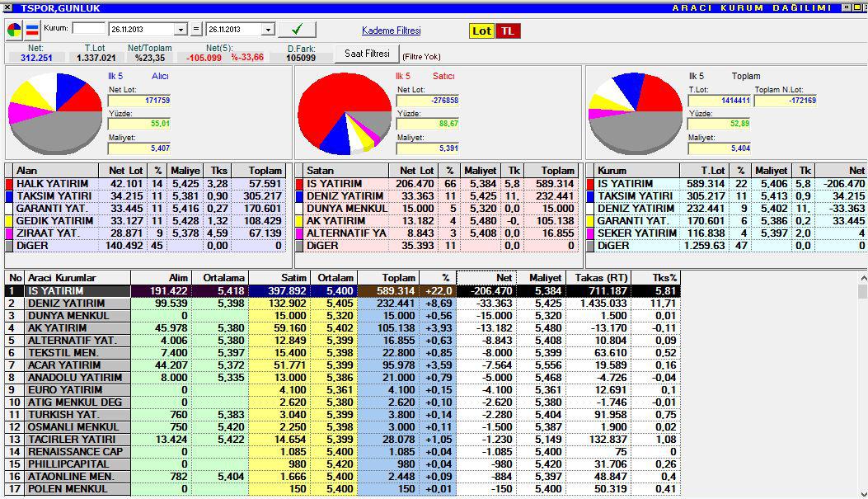Click the small X icon beside TSPOR,GUNLUK
The image size is (868, 499).
coord(7,7)
